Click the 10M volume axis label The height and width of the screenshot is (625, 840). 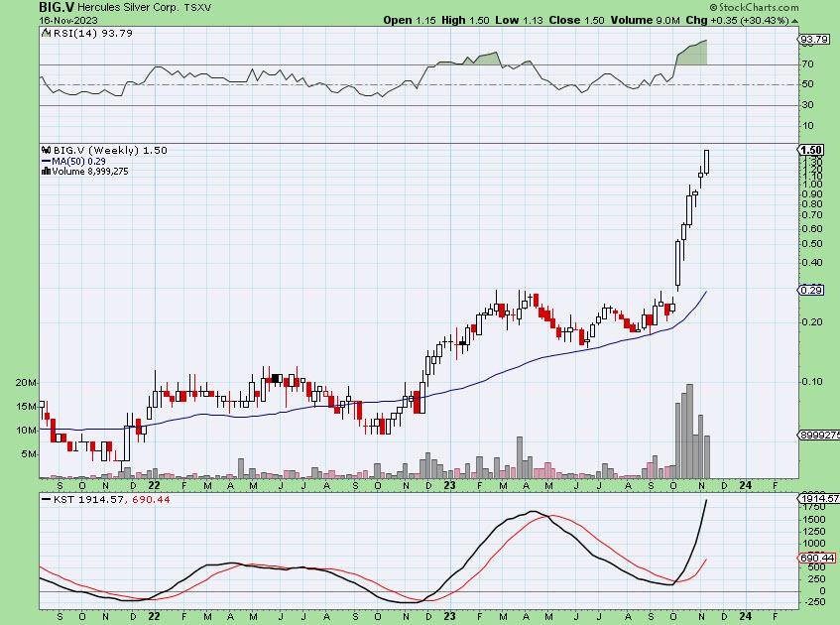(x=26, y=431)
